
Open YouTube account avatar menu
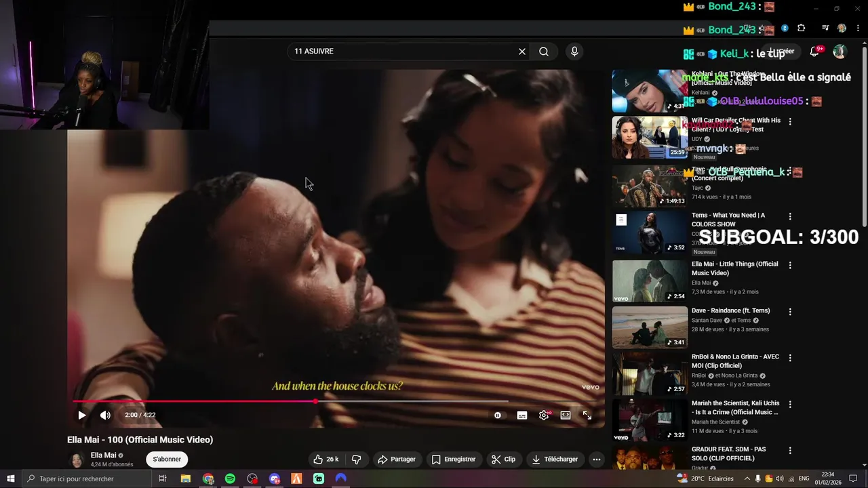[x=840, y=52]
